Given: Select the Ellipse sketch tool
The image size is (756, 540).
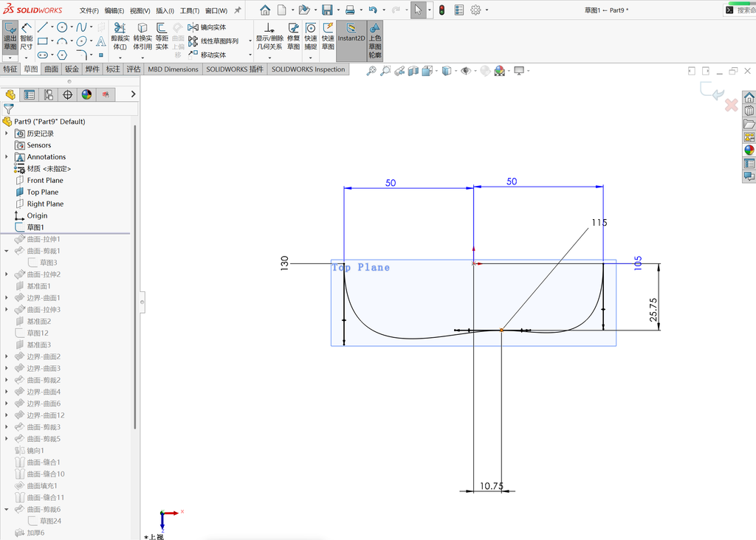Looking at the screenshot, I should click(x=81, y=41).
